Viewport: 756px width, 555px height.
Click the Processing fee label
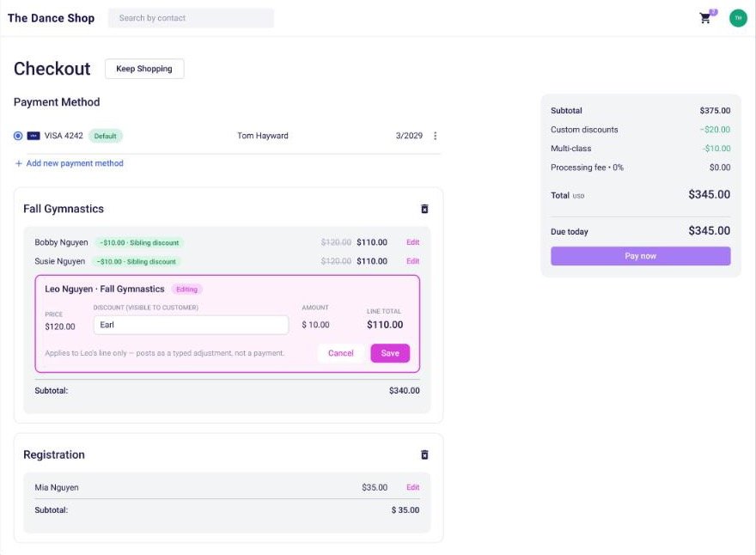coord(587,168)
